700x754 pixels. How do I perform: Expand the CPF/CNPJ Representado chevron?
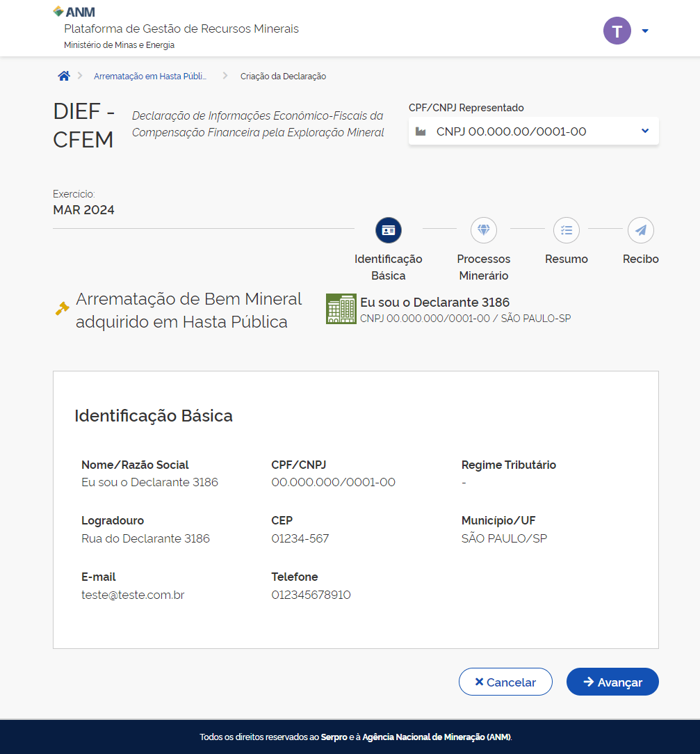coord(644,131)
